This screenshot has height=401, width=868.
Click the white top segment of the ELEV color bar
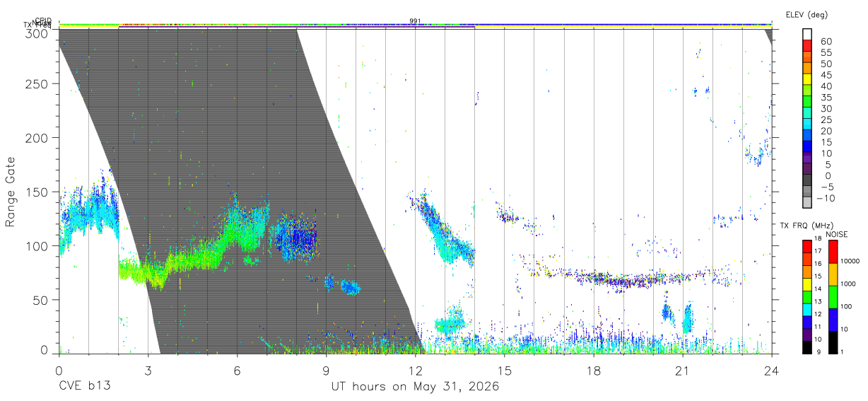(808, 35)
